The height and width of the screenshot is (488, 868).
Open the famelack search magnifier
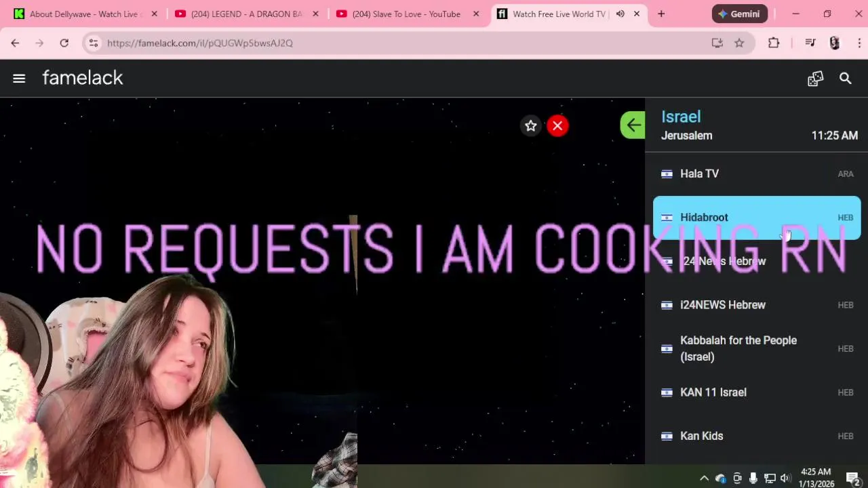pos(845,79)
